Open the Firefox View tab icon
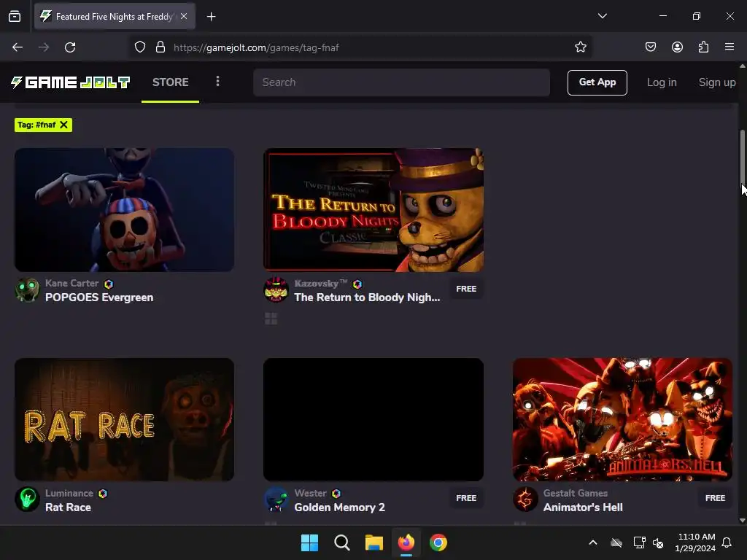Viewport: 747px width, 560px height. click(x=15, y=16)
